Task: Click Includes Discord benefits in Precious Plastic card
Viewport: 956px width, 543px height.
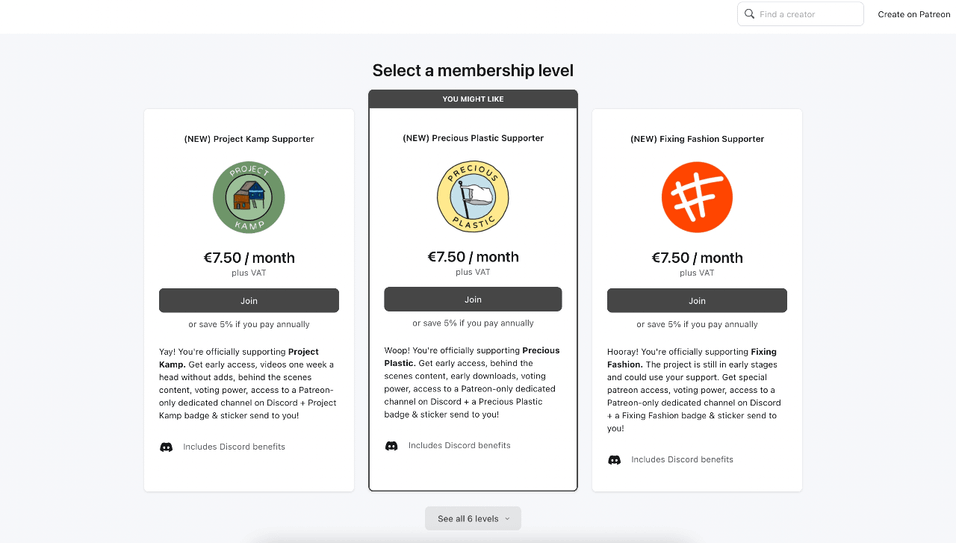Action: pos(459,446)
